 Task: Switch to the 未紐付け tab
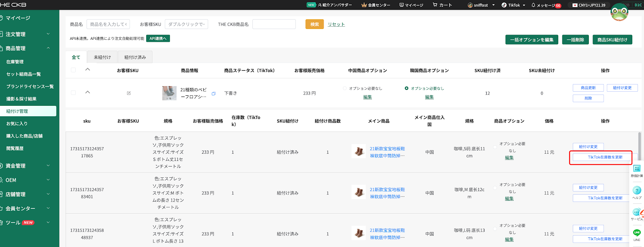(x=102, y=57)
